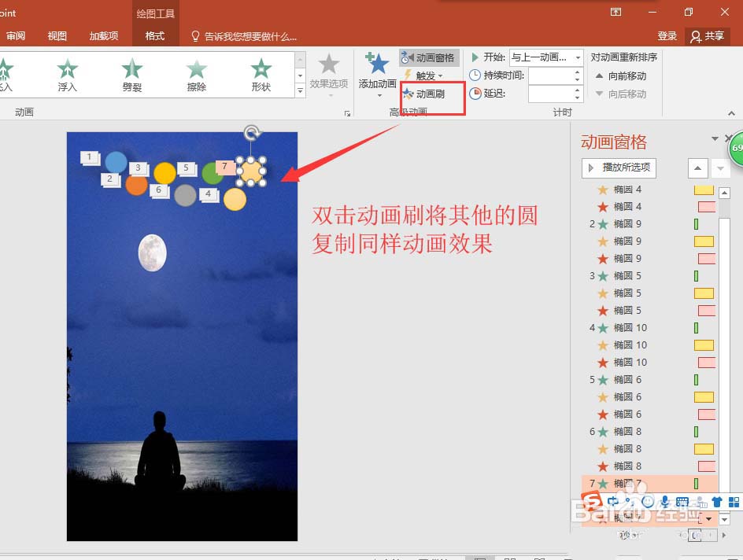743x560 pixels.
Task: Click 播放所选项 (Play Selected) button
Action: point(619,168)
